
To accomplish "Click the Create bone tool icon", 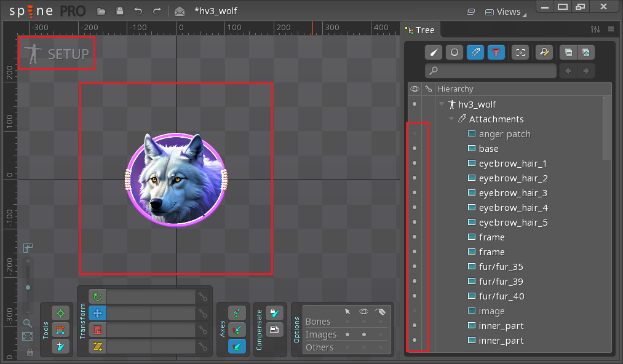I will point(60,346).
